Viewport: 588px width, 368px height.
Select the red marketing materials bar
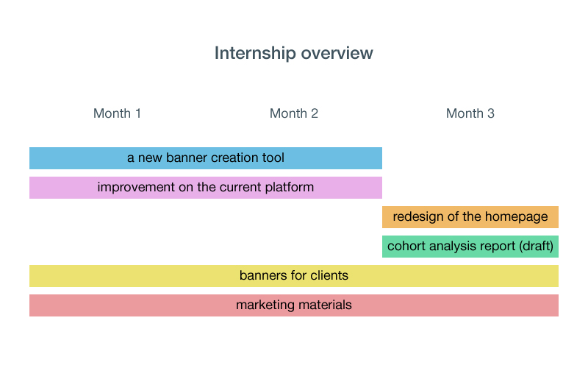pos(293,305)
